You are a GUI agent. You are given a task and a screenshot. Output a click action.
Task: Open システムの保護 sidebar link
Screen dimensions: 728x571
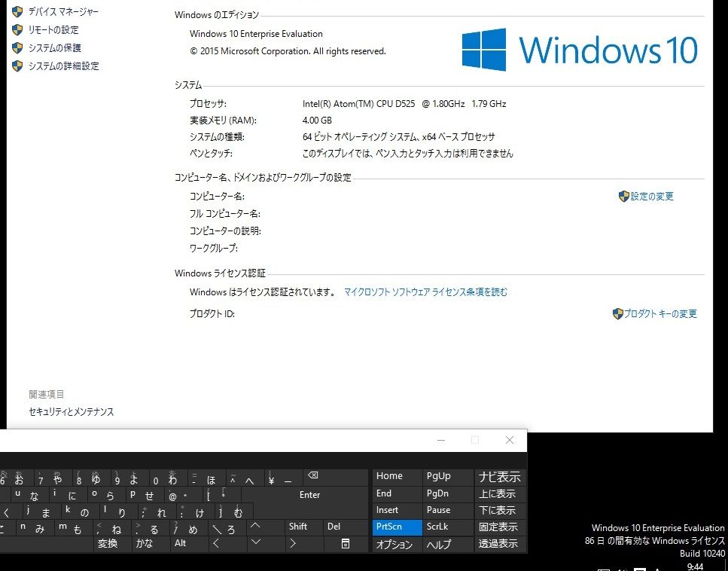[x=55, y=48]
